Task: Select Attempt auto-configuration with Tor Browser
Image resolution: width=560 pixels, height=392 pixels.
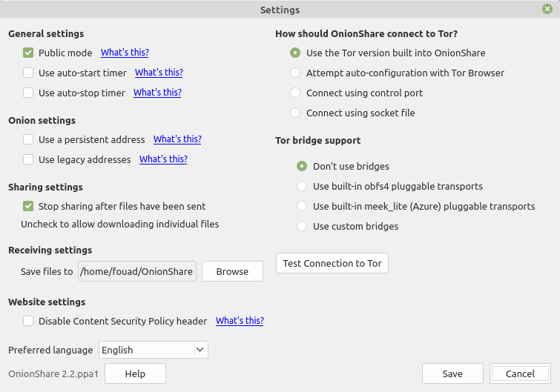Action: tap(295, 73)
